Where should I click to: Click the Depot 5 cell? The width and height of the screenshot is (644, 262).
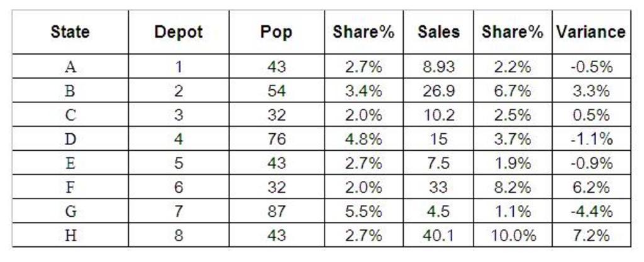click(179, 163)
